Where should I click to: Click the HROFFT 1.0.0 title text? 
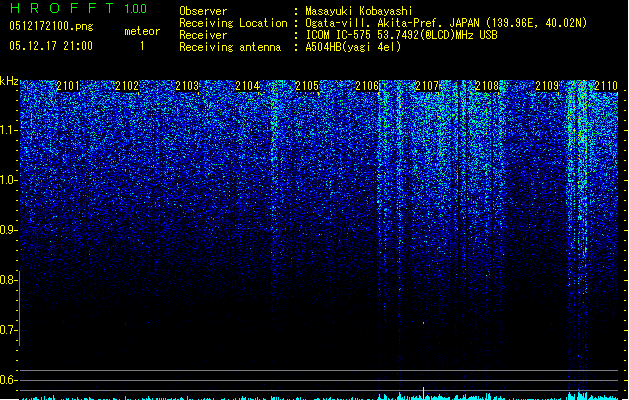79,8
